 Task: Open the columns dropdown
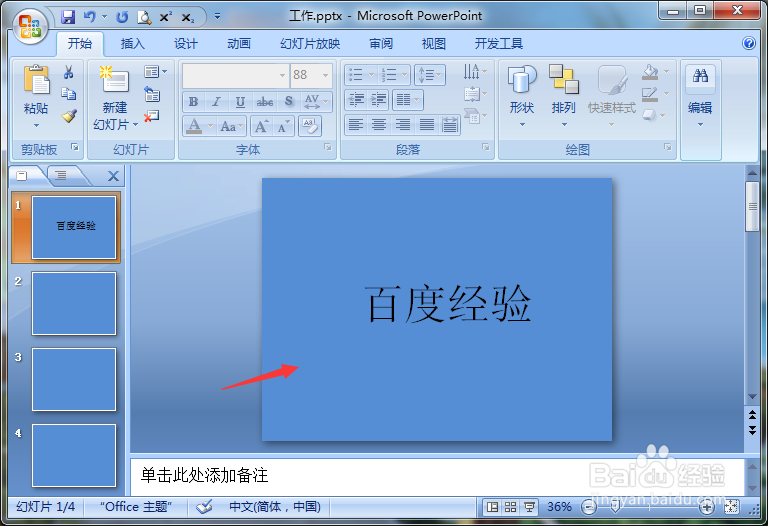pyautogui.click(x=408, y=100)
